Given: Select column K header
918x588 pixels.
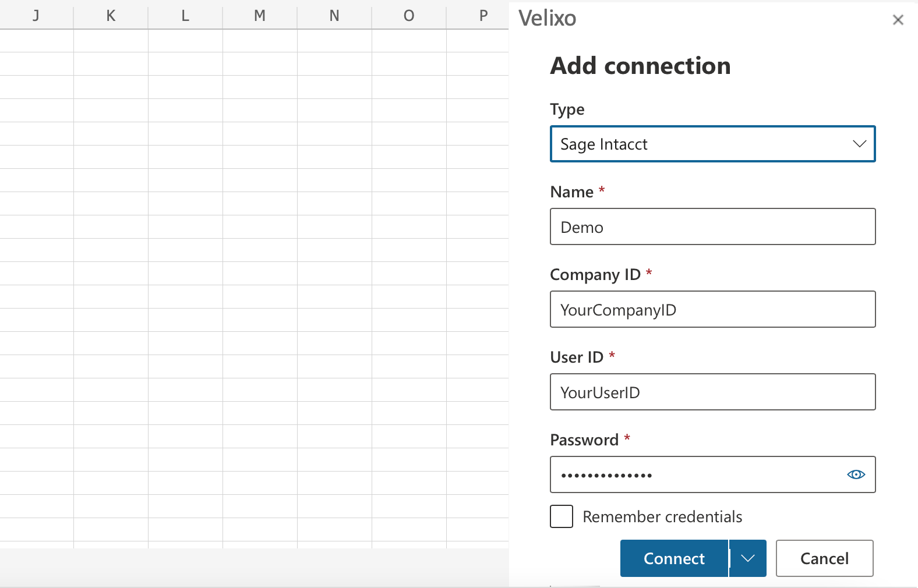Looking at the screenshot, I should pos(111,15).
